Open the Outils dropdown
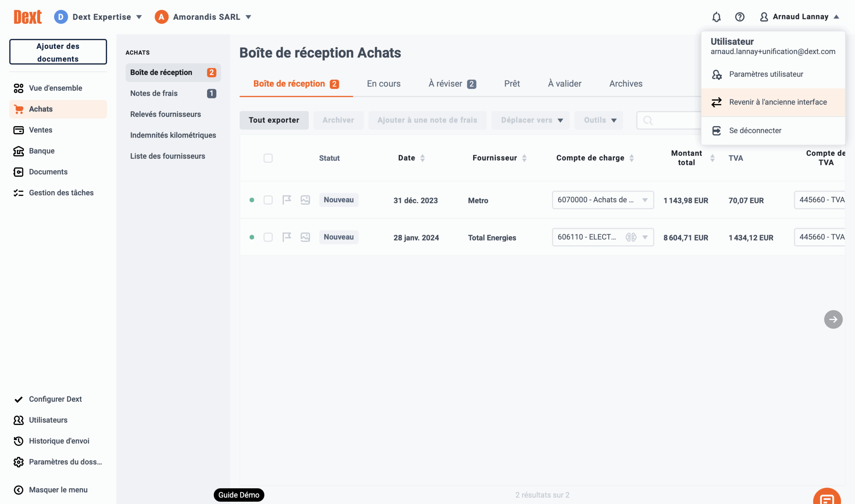The height and width of the screenshot is (504, 855). 598,120
